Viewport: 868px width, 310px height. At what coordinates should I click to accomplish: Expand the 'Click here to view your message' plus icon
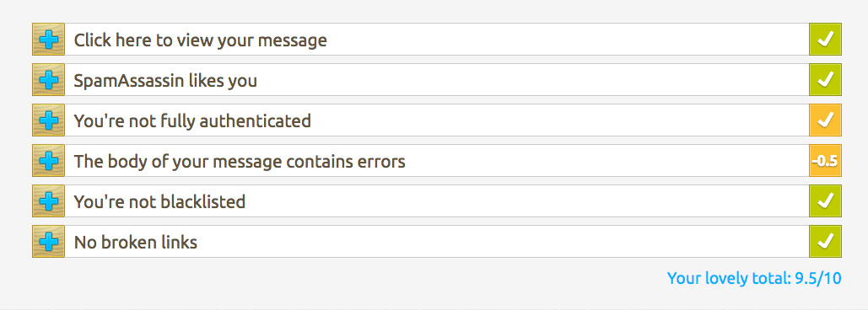(49, 40)
